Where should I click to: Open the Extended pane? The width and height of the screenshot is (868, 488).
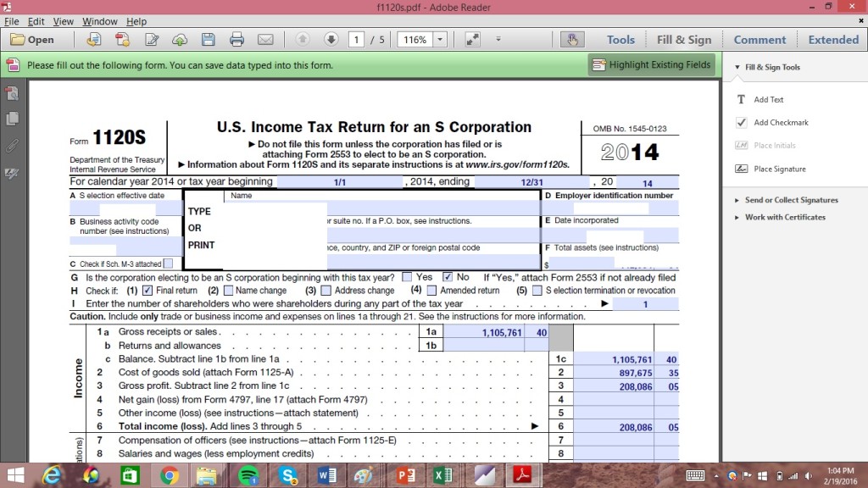[x=833, y=40]
